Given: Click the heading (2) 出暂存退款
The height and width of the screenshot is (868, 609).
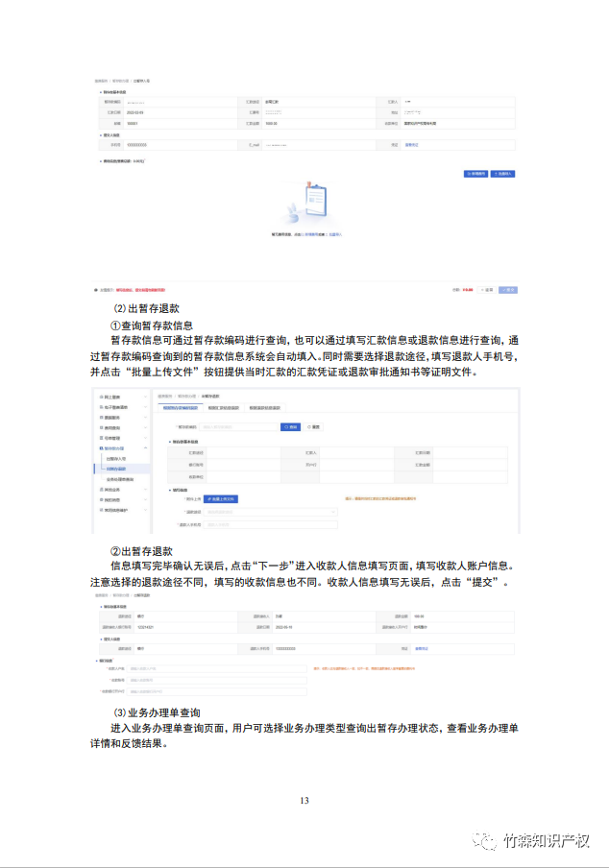Looking at the screenshot, I should (147, 308).
